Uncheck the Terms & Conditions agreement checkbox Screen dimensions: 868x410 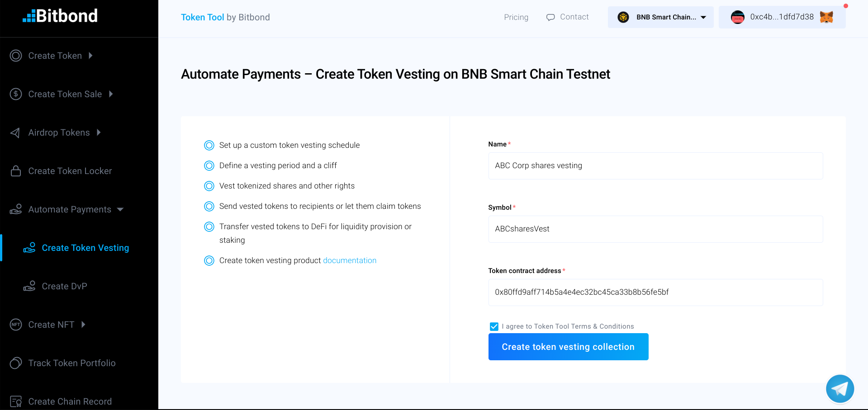[x=494, y=326]
